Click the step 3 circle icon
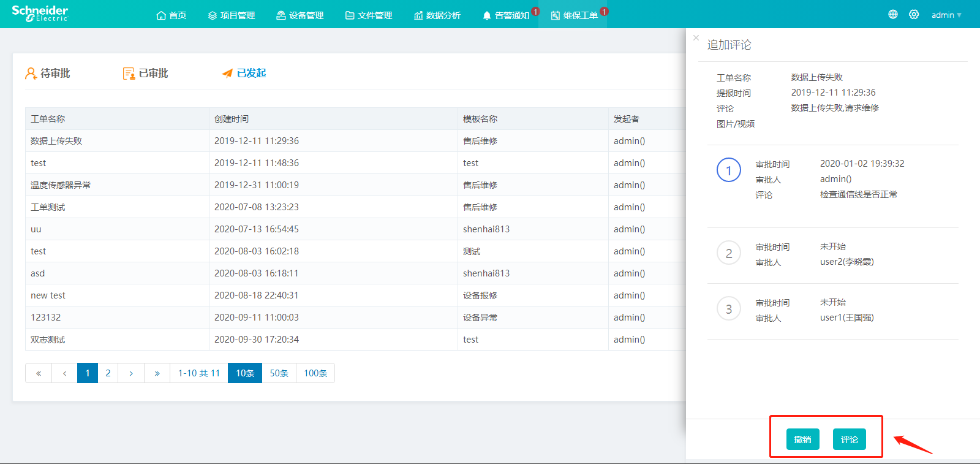Image resolution: width=980 pixels, height=464 pixels. pos(729,308)
